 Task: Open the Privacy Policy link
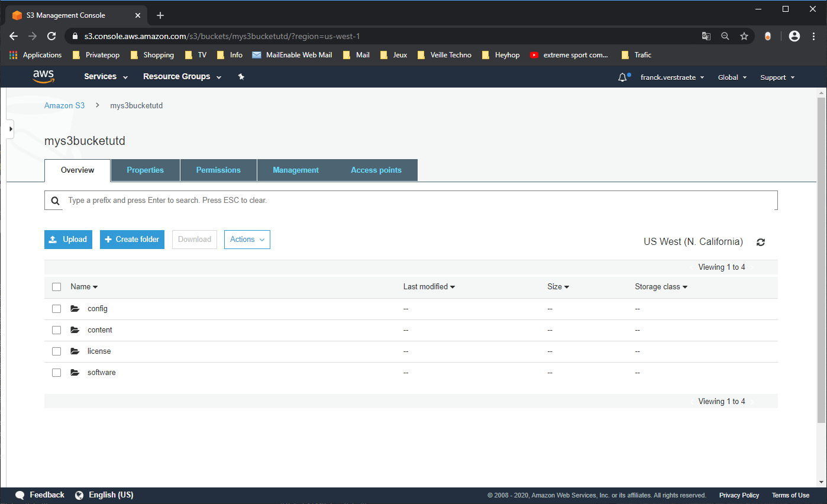coord(739,496)
